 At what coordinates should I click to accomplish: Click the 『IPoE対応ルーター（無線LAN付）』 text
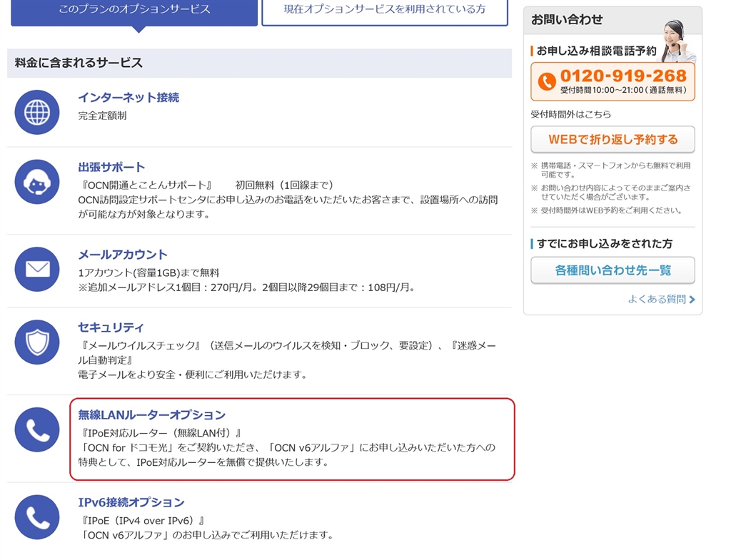[161, 433]
